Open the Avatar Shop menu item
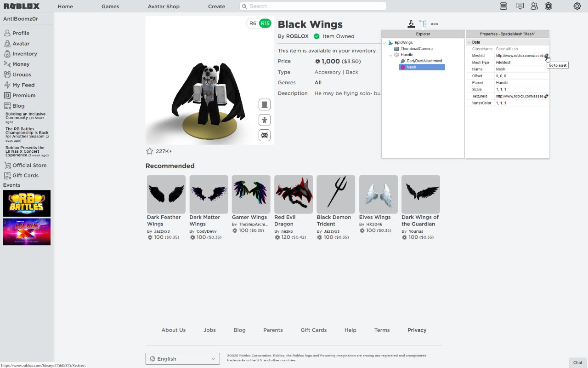588x368 pixels. click(x=164, y=6)
